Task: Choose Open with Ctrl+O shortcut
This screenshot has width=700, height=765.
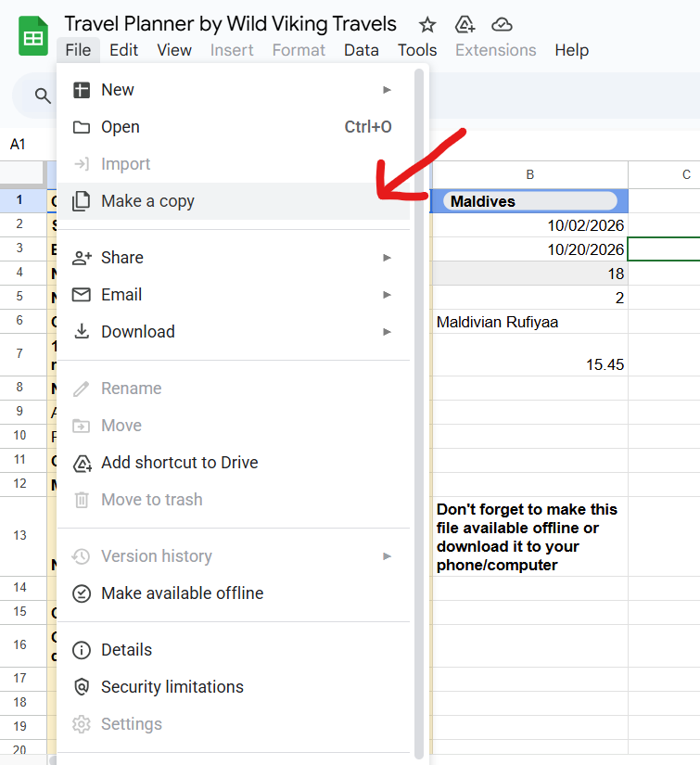Action: click(234, 127)
